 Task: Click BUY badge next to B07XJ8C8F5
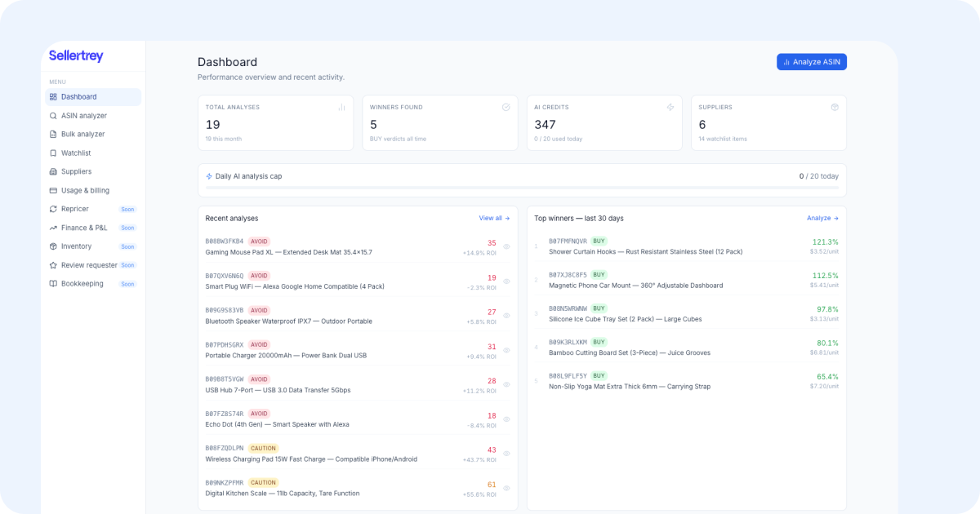click(x=599, y=275)
